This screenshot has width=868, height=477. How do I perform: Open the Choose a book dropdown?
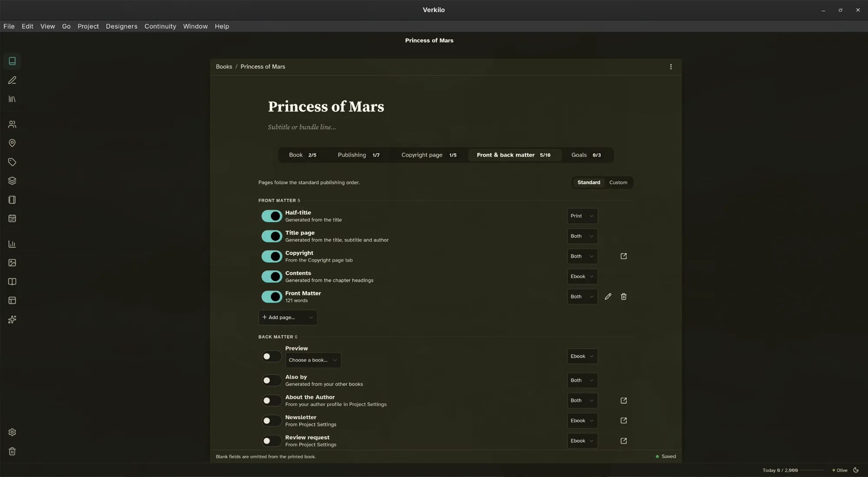(x=313, y=360)
